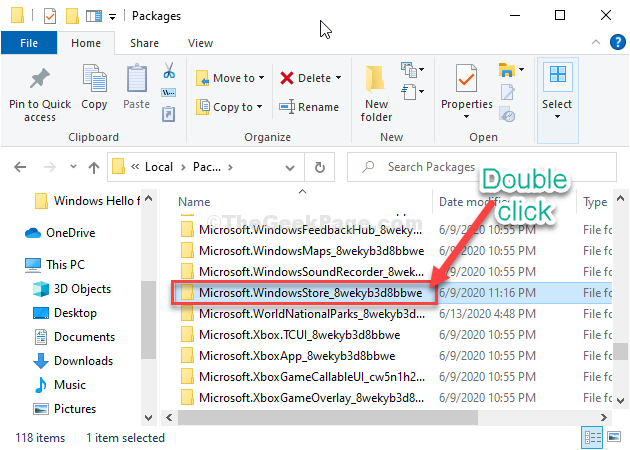Open the Help question mark icon
The height and width of the screenshot is (450, 630).
(x=618, y=42)
